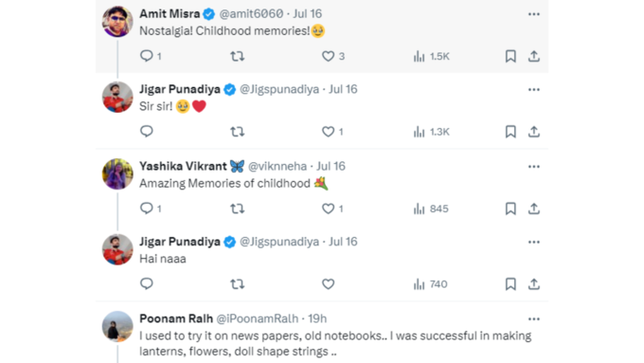This screenshot has width=644, height=363.
Task: Bookmark Yashika Vikrant's tweet
Action: pos(510,209)
